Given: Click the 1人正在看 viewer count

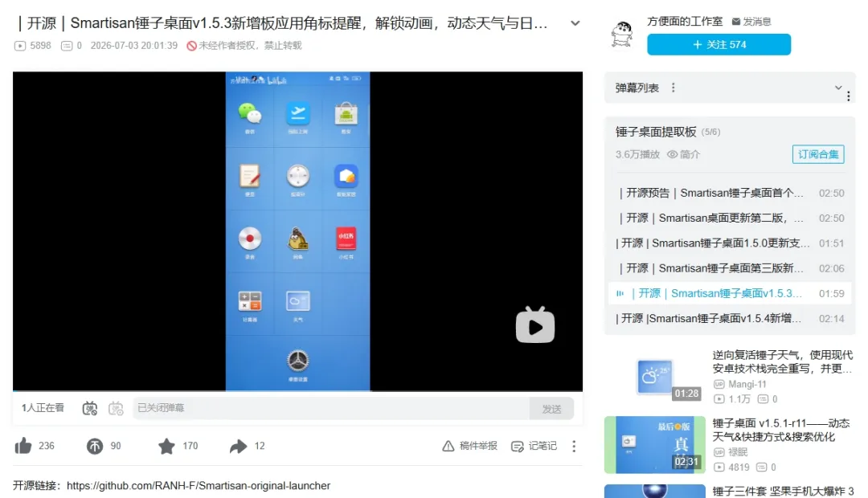Looking at the screenshot, I should click(43, 408).
